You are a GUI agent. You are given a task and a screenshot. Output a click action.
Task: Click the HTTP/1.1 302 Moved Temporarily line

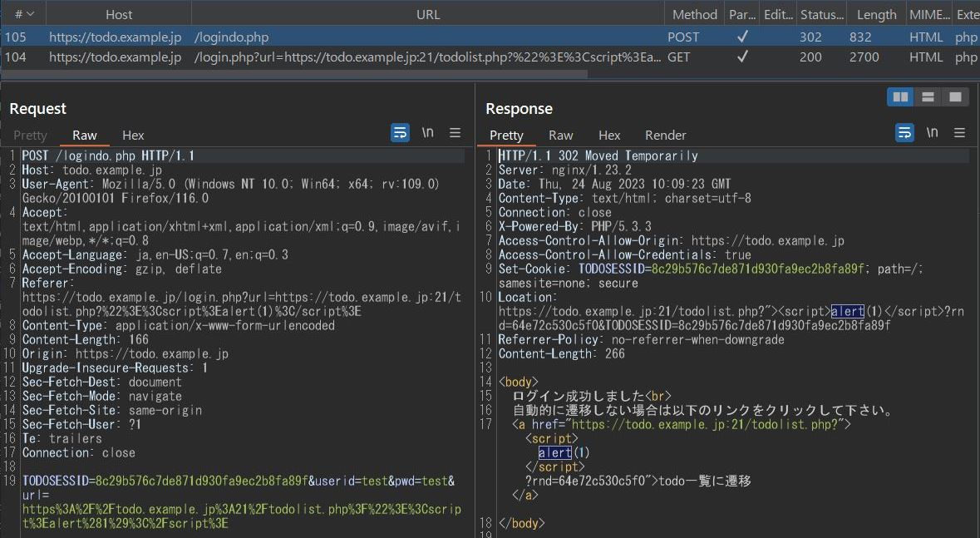598,155
